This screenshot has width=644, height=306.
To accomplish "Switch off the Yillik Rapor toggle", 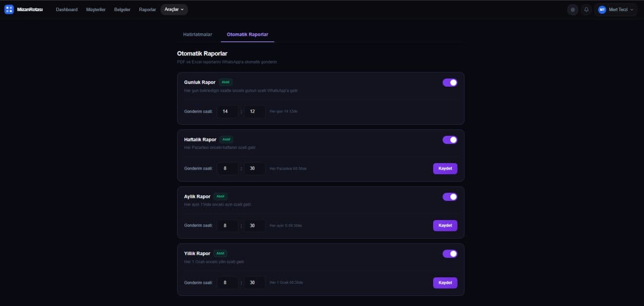I will pos(450,254).
